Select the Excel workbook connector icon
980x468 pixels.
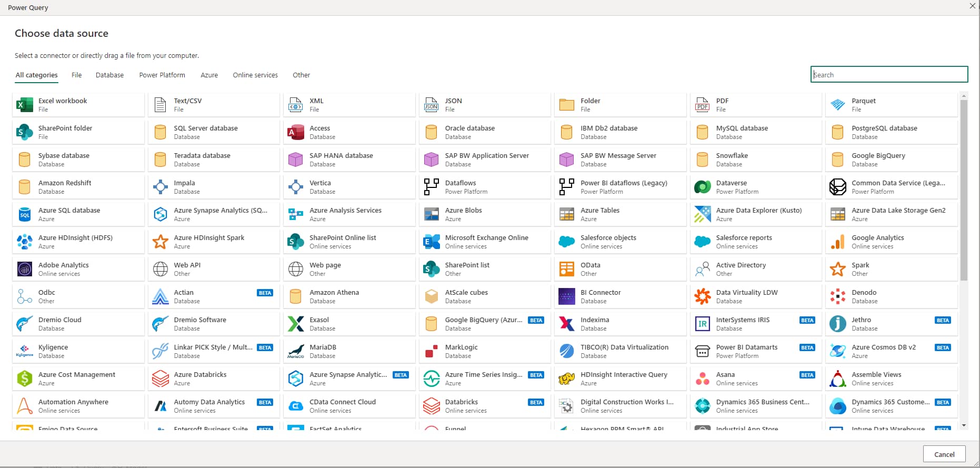tap(25, 105)
